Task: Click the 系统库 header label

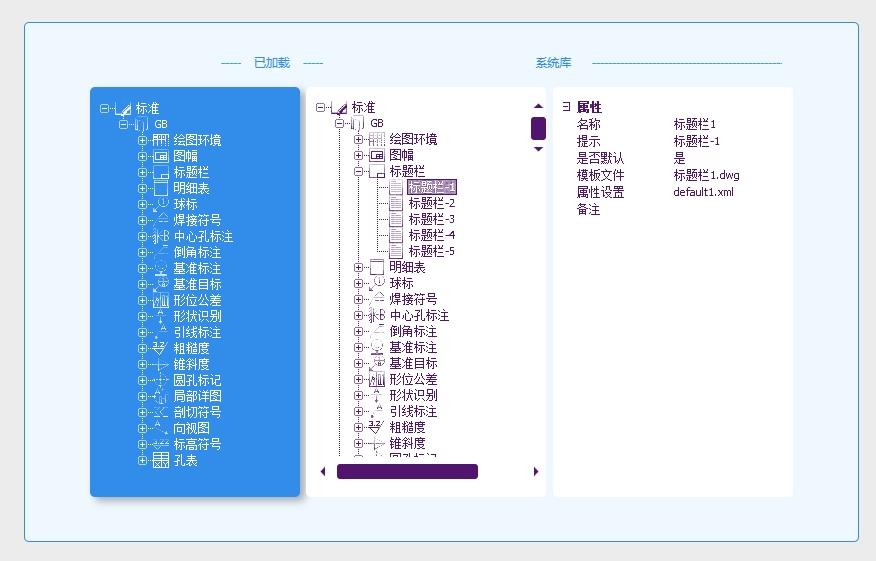Action: click(x=553, y=63)
